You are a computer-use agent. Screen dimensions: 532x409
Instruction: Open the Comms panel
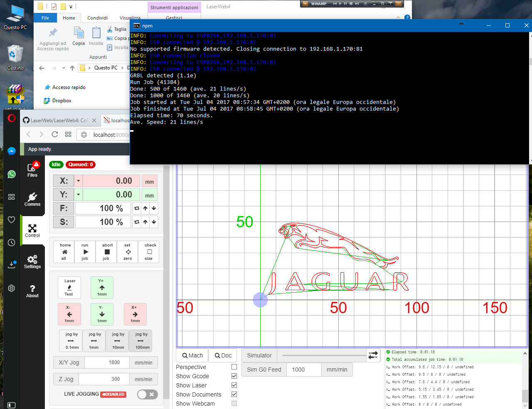[32, 199]
